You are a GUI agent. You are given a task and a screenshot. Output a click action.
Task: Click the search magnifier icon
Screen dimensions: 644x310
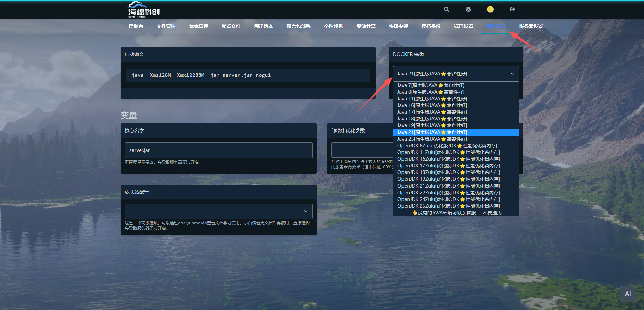point(446,9)
